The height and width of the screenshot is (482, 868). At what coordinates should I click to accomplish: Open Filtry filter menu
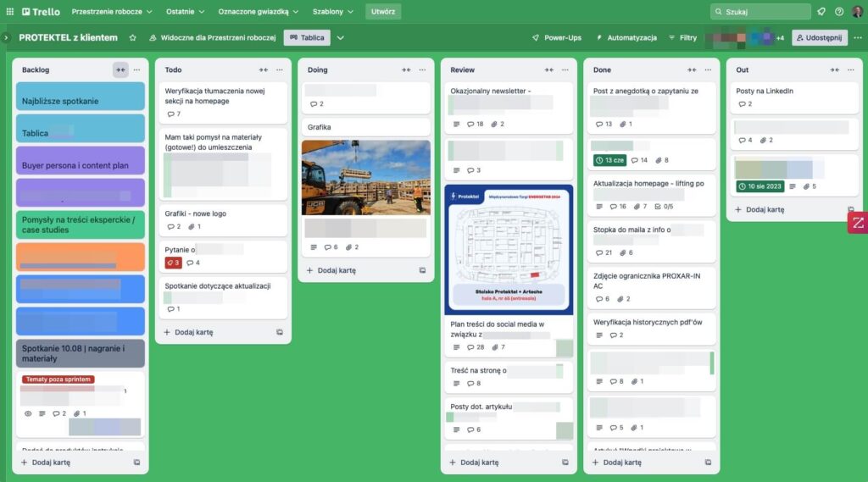click(x=682, y=37)
